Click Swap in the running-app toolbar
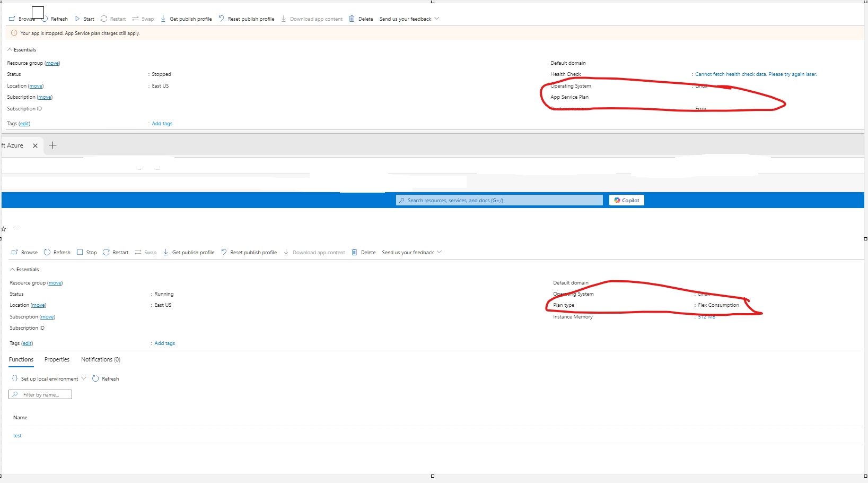This screenshot has height=483, width=868. click(146, 252)
